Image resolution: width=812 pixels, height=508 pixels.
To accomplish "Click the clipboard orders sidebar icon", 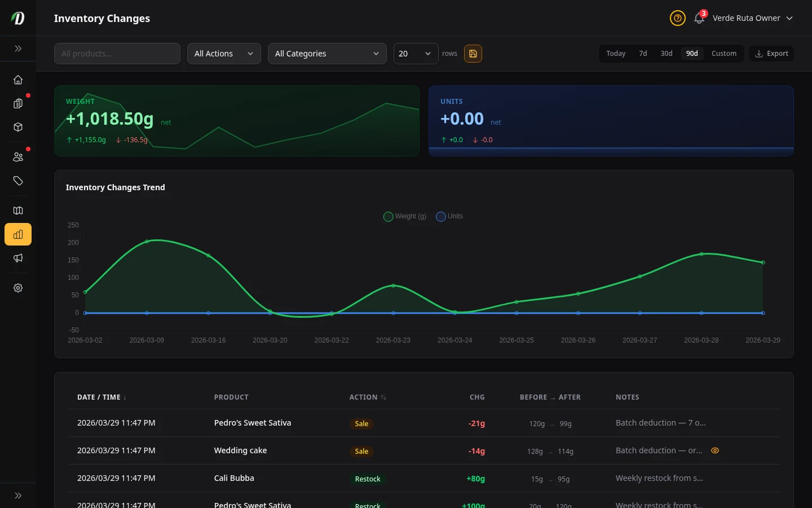I will (x=18, y=103).
